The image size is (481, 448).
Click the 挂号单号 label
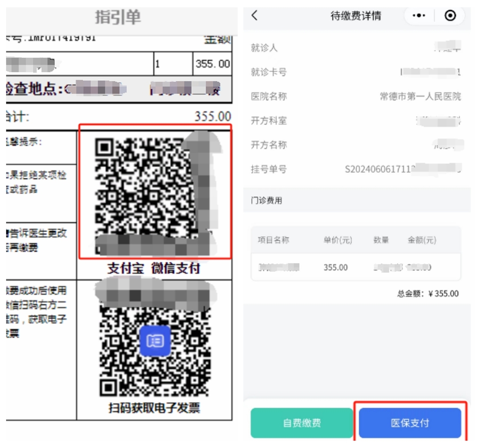click(x=269, y=169)
